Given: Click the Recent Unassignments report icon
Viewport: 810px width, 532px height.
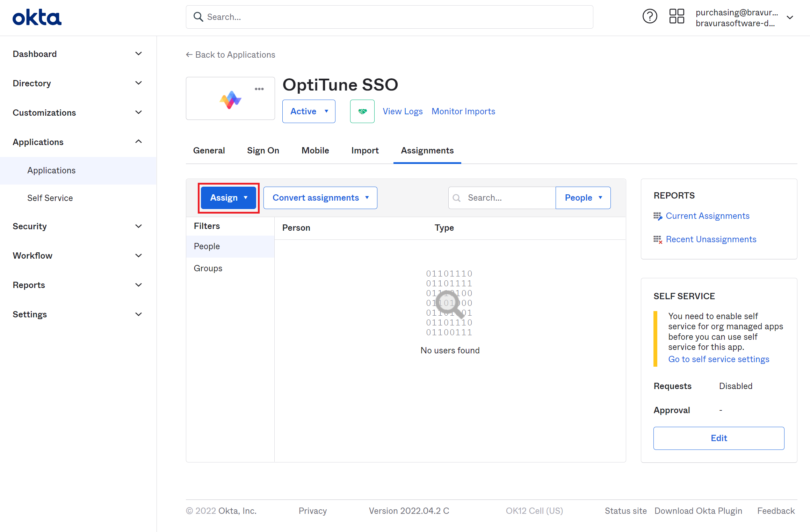Looking at the screenshot, I should [658, 239].
